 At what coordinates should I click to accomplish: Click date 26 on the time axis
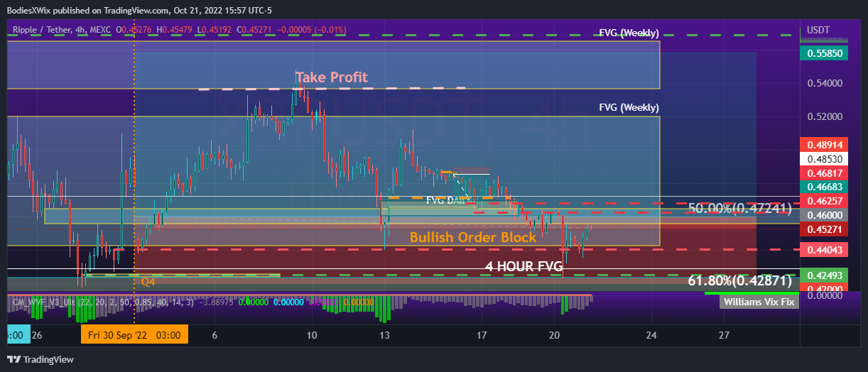(x=37, y=334)
